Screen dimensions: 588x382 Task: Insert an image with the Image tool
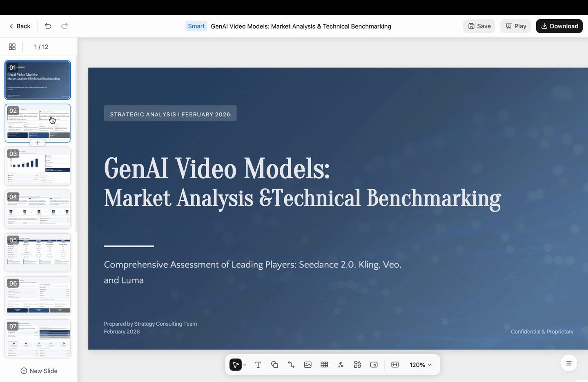pos(308,365)
